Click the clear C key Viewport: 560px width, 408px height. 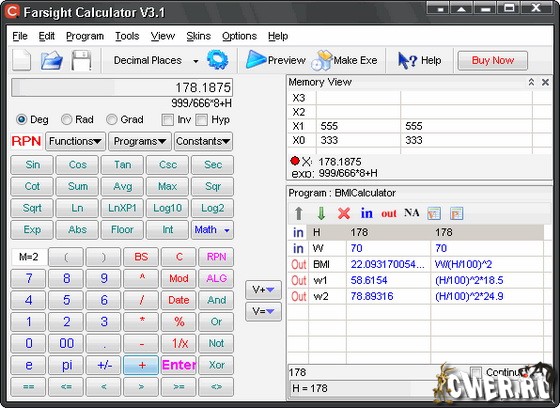(179, 257)
